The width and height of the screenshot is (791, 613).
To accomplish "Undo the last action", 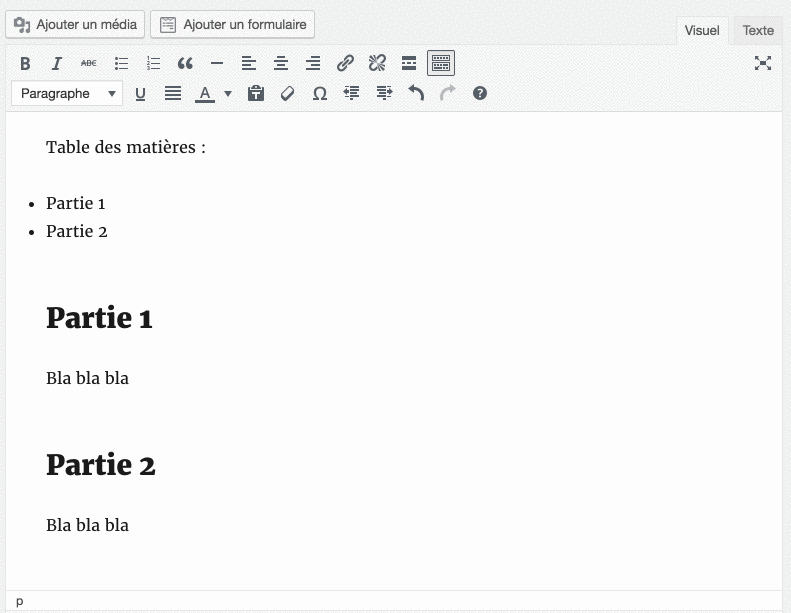I will point(416,93).
